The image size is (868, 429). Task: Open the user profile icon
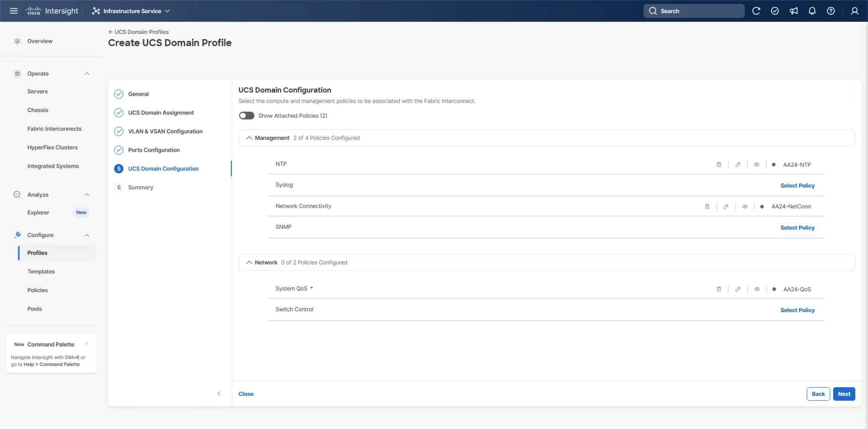point(855,11)
